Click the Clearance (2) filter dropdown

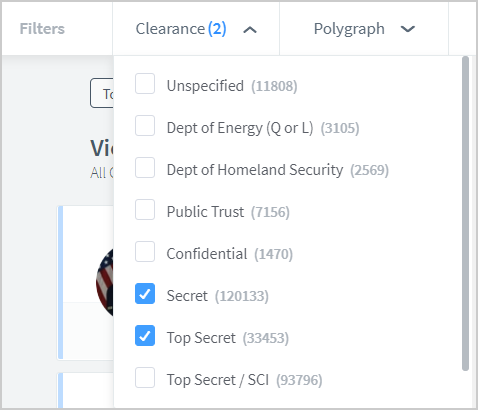click(196, 29)
